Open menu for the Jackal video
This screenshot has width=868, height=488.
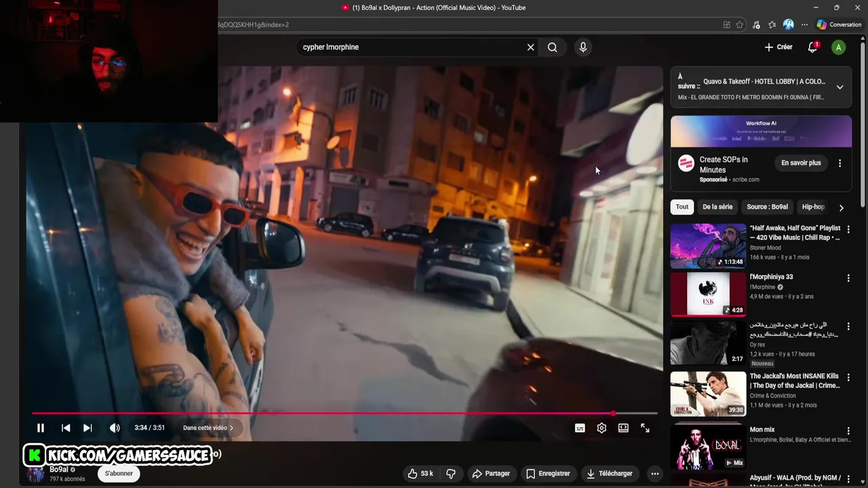pos(848,377)
